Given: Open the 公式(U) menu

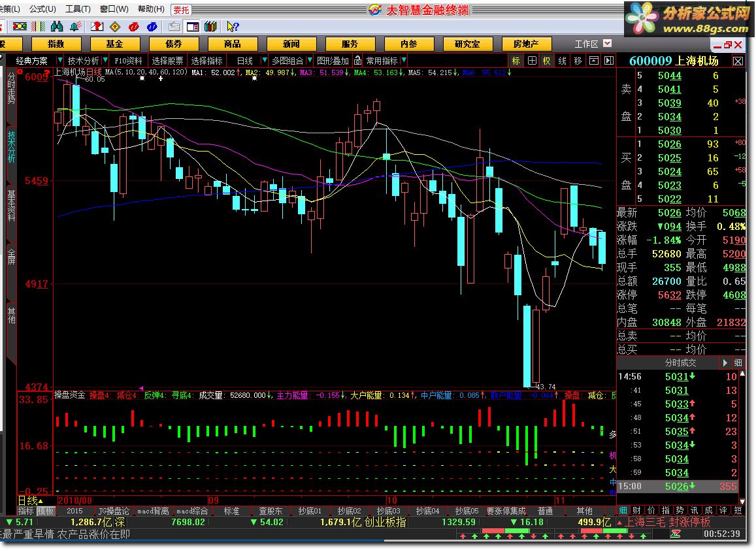Looking at the screenshot, I should [x=42, y=8].
